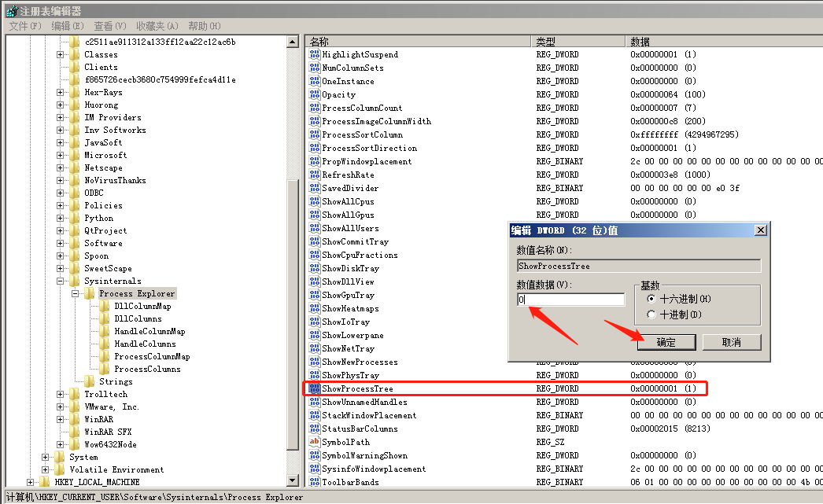Screen dimensions: 823x504
Task: Select the StackWindowPlacement value row
Action: pos(563,415)
